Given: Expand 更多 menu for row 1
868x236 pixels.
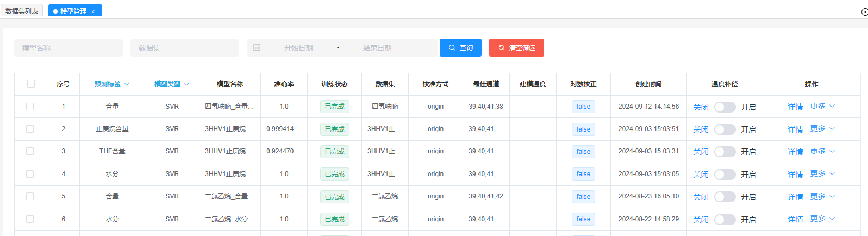Looking at the screenshot, I should click(x=822, y=107).
